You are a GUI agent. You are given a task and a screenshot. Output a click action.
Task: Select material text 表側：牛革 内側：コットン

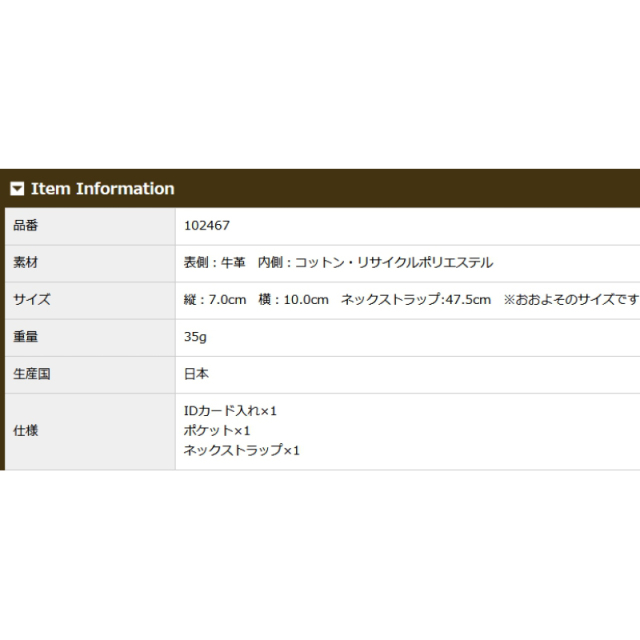[264, 263]
